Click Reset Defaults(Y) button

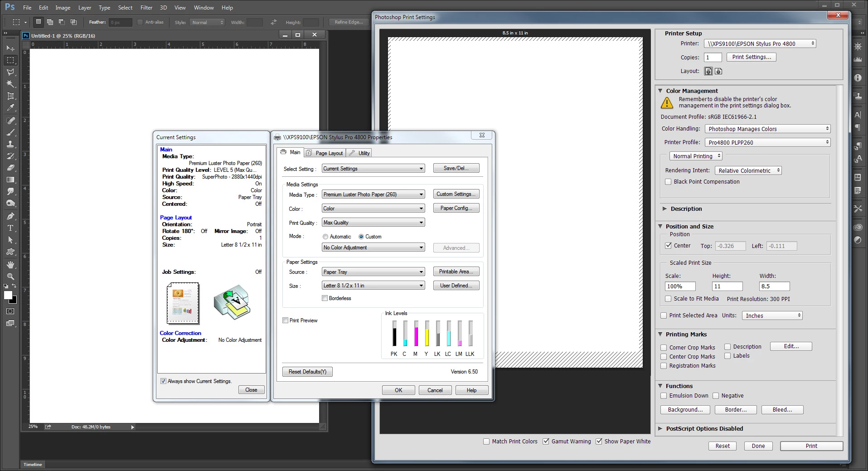point(307,372)
